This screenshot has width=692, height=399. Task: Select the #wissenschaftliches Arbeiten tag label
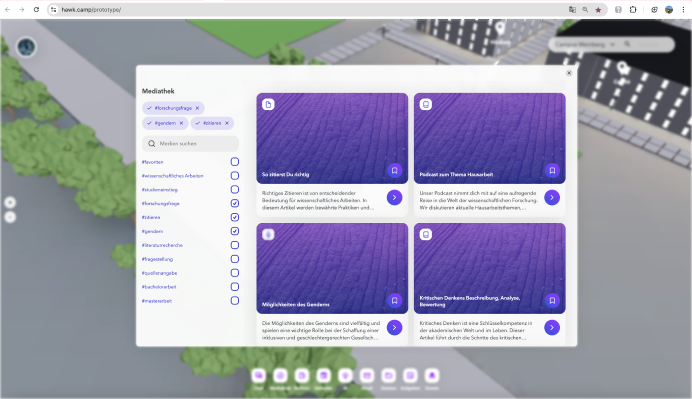point(173,176)
